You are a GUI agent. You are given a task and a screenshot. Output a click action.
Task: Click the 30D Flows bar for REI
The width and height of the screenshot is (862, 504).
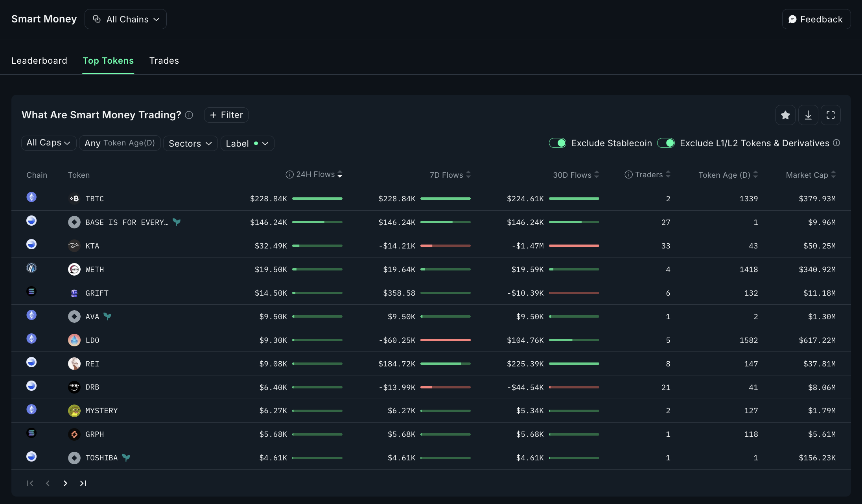tap(574, 363)
